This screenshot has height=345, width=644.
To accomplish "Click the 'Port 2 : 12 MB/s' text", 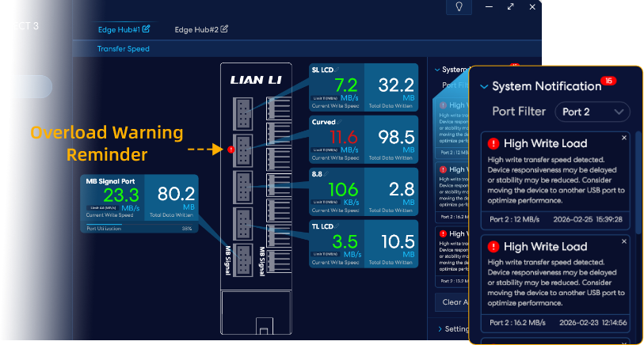I will pyautogui.click(x=514, y=219).
